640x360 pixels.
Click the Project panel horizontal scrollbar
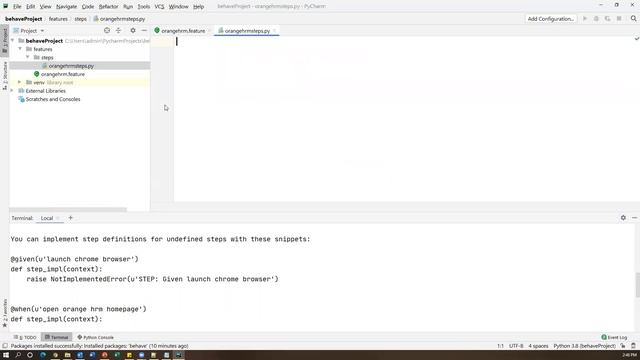pos(68,209)
